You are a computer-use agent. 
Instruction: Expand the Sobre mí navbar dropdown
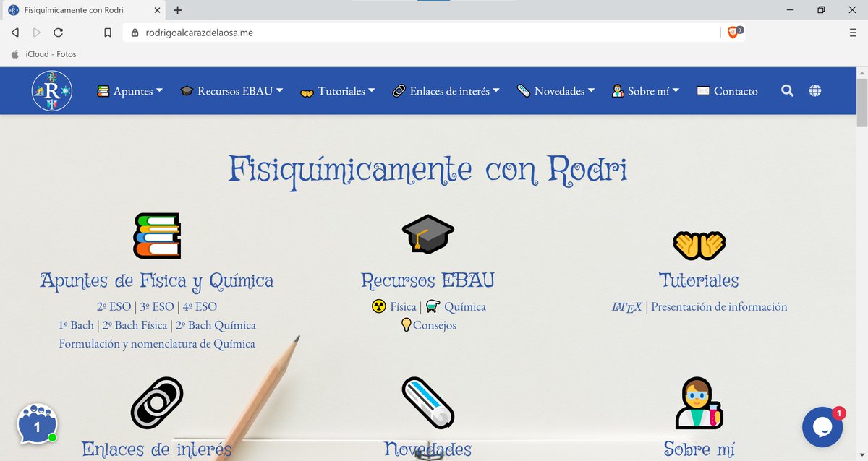click(645, 91)
